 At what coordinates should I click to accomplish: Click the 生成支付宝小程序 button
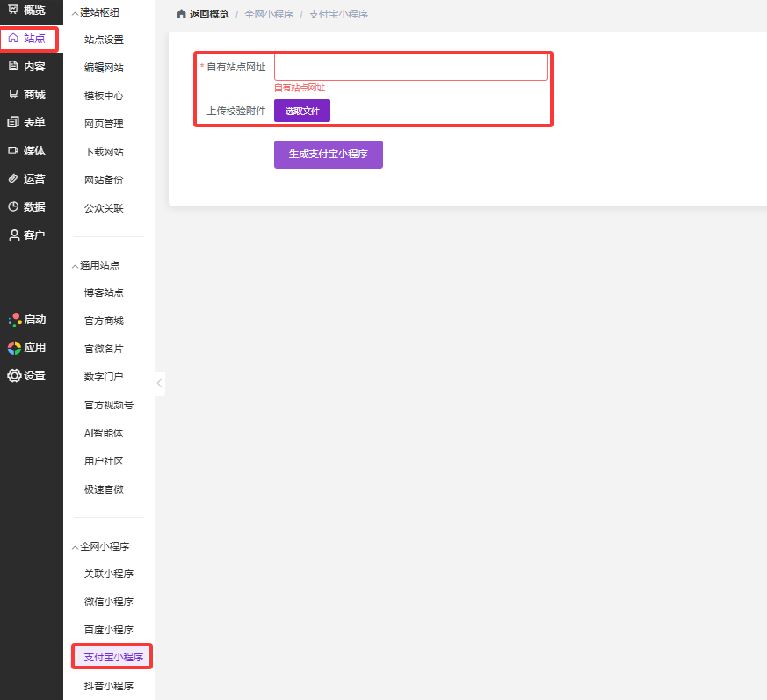click(x=328, y=154)
